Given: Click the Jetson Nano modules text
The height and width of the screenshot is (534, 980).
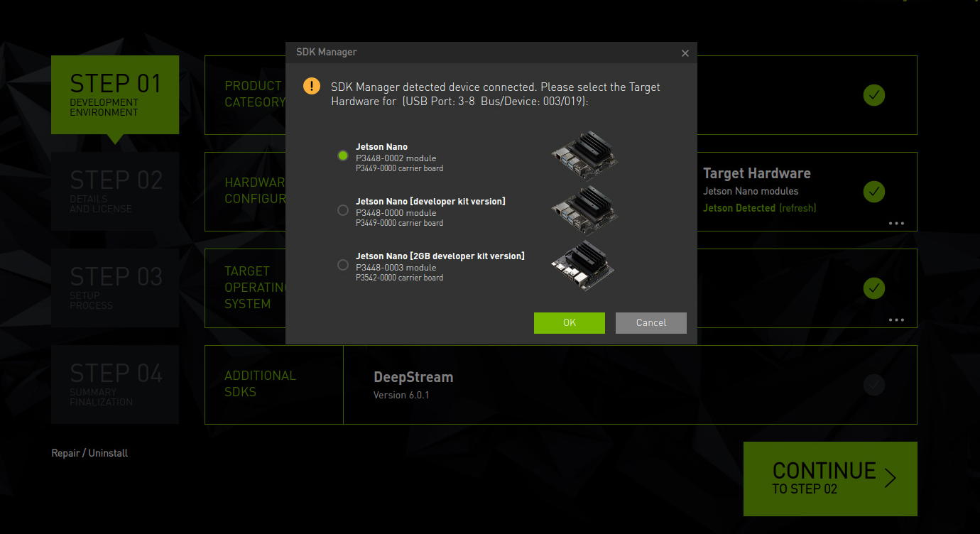Looking at the screenshot, I should click(751, 191).
